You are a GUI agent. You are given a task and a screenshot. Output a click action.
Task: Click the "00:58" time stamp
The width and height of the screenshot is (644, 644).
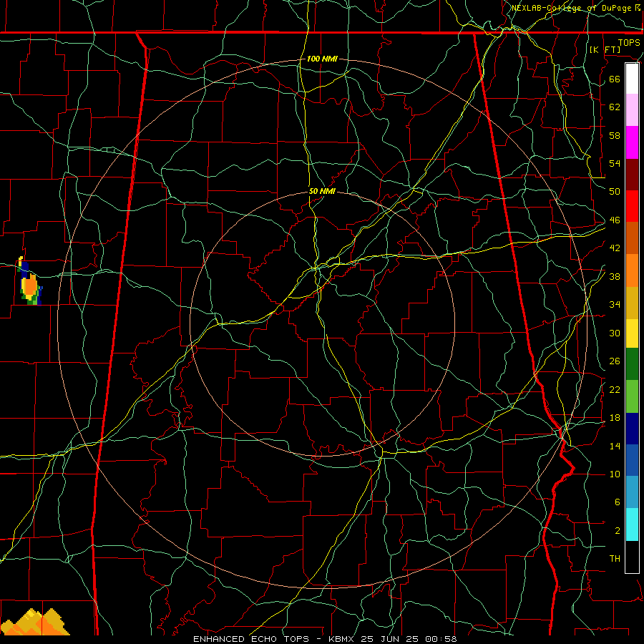(x=441, y=639)
